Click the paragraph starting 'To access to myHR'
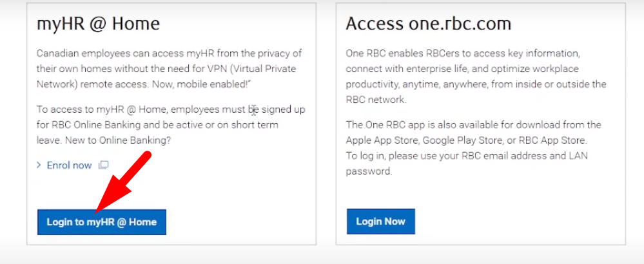The width and height of the screenshot is (644, 264). coord(169,124)
